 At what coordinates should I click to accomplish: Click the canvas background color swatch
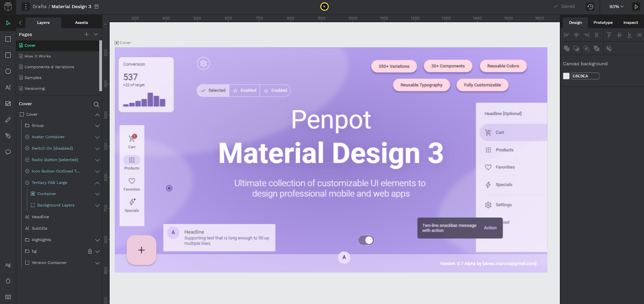(x=566, y=76)
